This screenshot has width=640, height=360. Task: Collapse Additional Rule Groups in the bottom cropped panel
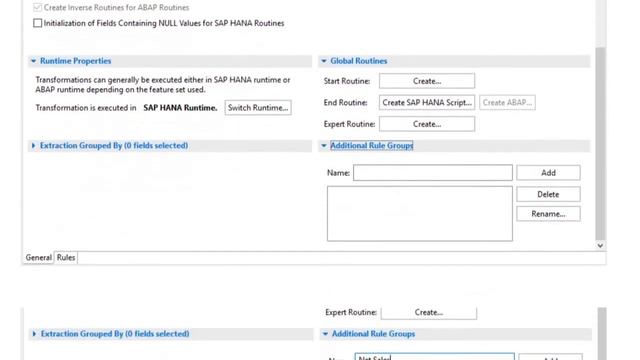pos(325,334)
